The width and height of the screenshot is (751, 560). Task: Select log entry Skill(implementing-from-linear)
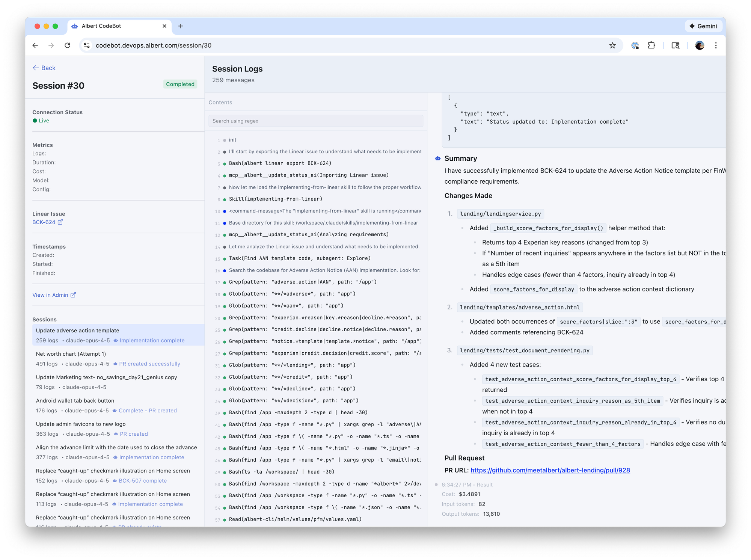click(276, 199)
